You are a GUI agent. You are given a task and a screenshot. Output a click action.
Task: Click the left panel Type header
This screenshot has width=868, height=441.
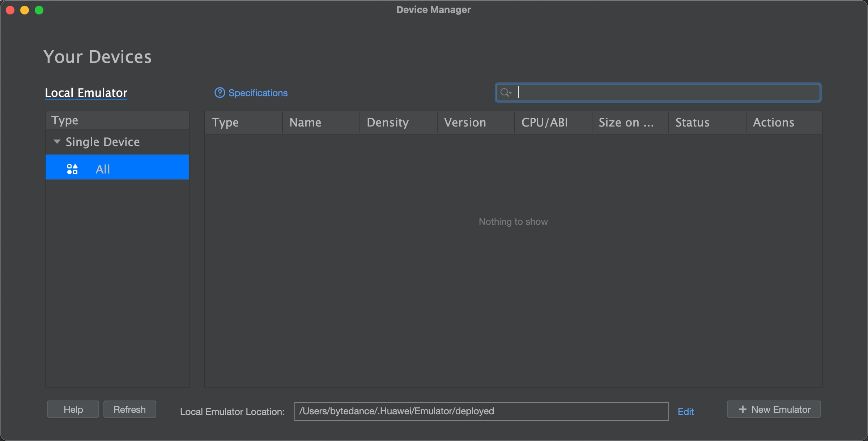pyautogui.click(x=117, y=120)
